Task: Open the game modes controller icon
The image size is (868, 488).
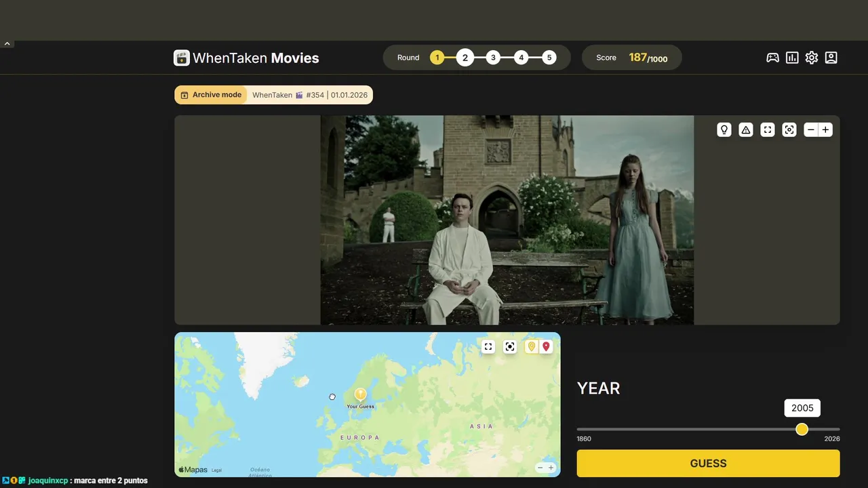Action: (772, 58)
